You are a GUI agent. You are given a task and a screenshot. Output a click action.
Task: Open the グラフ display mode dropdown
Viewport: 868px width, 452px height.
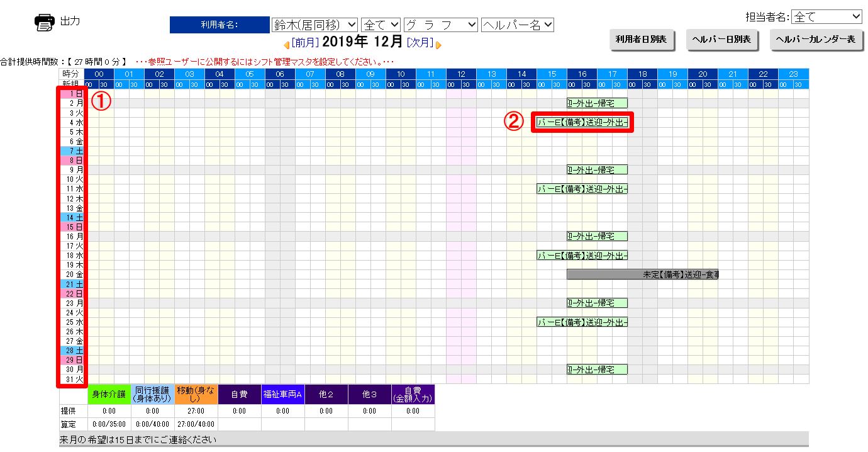pos(441,25)
